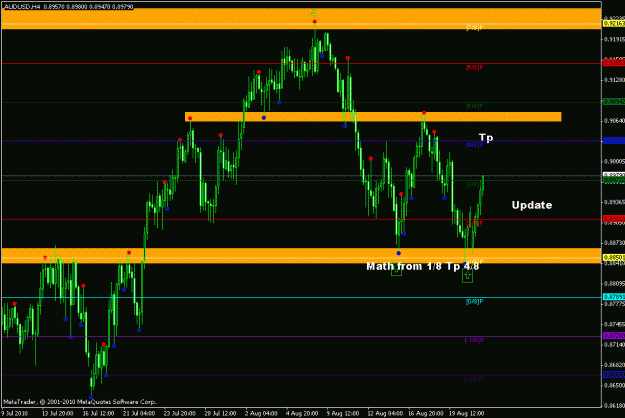Select the 'Math from 1/8 Tp 4/8' annotation
Viewport: 625px width, 418px height.
423,266
